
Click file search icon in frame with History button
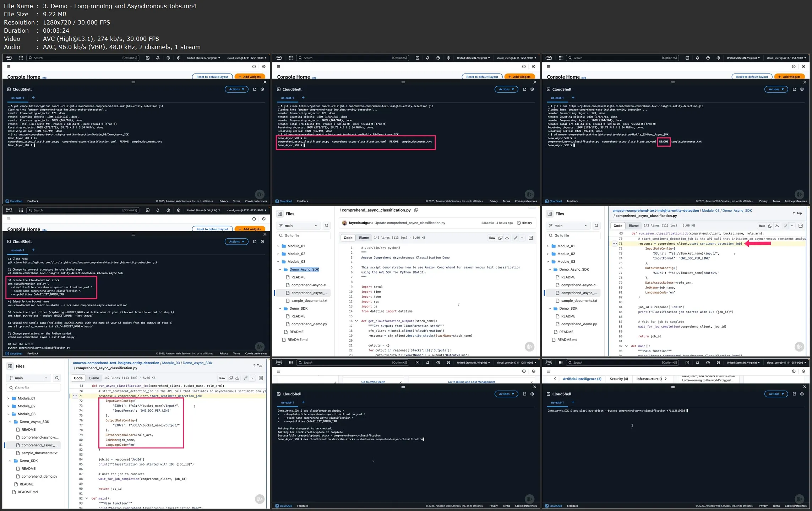click(x=327, y=226)
